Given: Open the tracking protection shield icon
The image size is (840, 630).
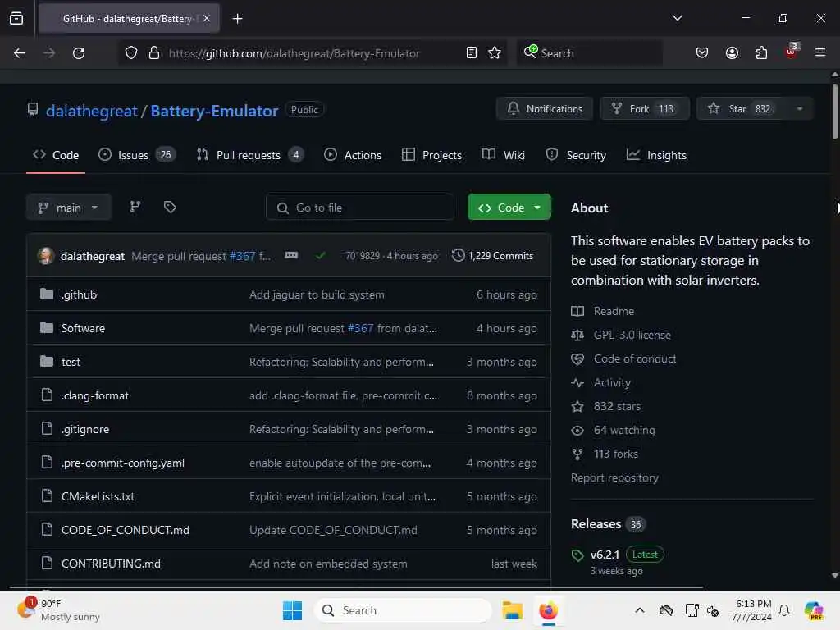Looking at the screenshot, I should click(131, 53).
